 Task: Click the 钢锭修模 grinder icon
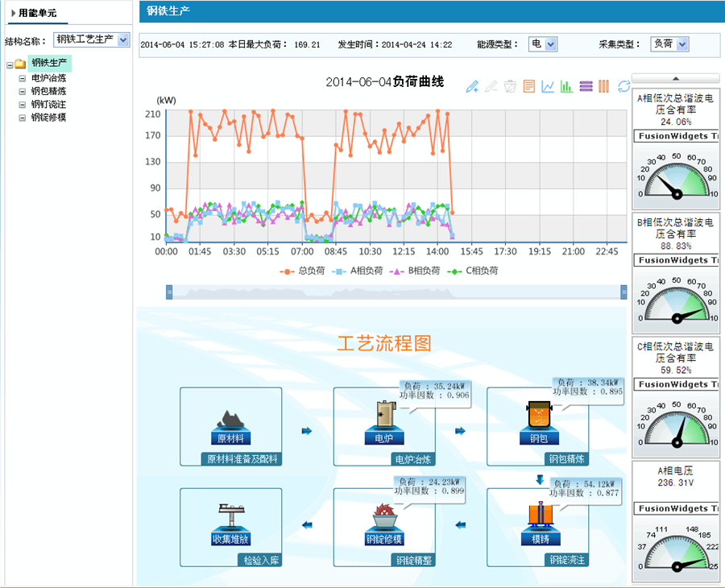385,516
